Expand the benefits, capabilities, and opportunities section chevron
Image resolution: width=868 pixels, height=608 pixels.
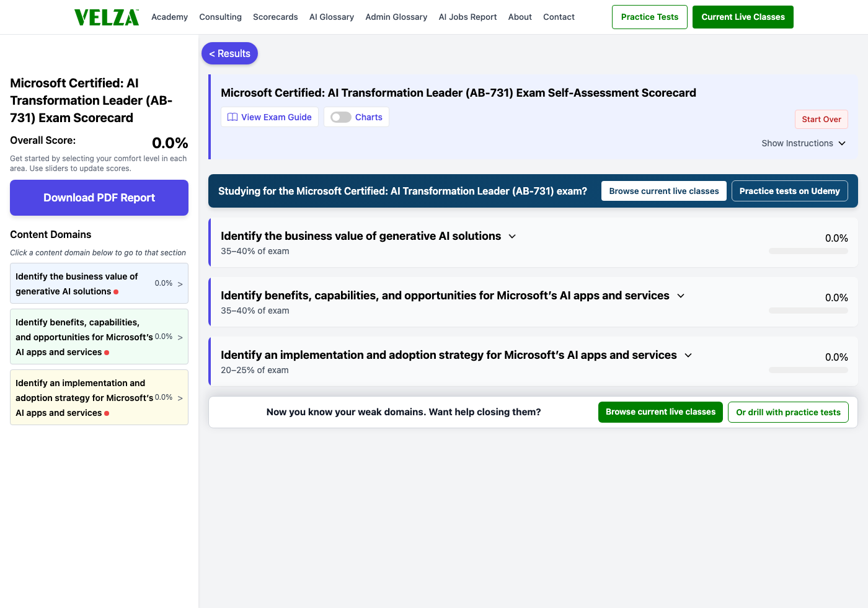pos(681,296)
